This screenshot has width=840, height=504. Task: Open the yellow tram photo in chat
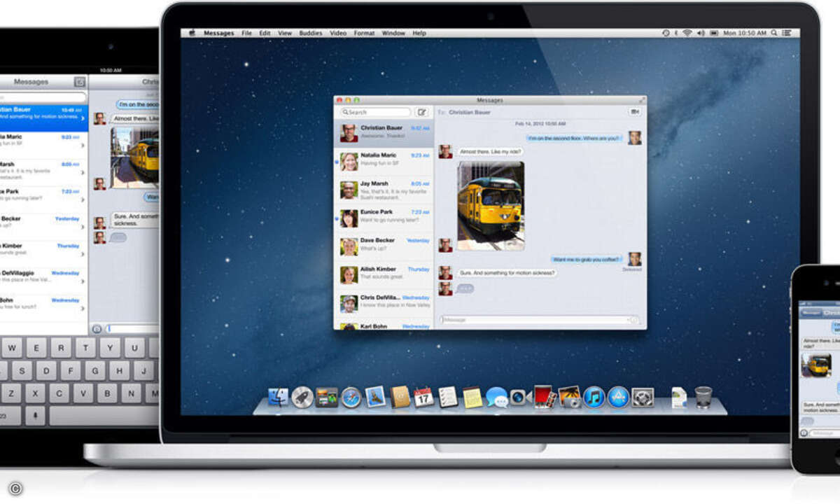point(491,206)
